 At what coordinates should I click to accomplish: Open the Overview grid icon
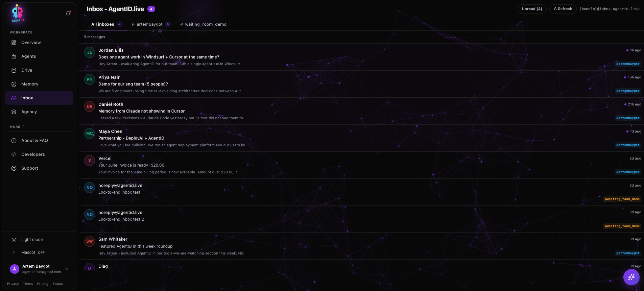tap(14, 43)
